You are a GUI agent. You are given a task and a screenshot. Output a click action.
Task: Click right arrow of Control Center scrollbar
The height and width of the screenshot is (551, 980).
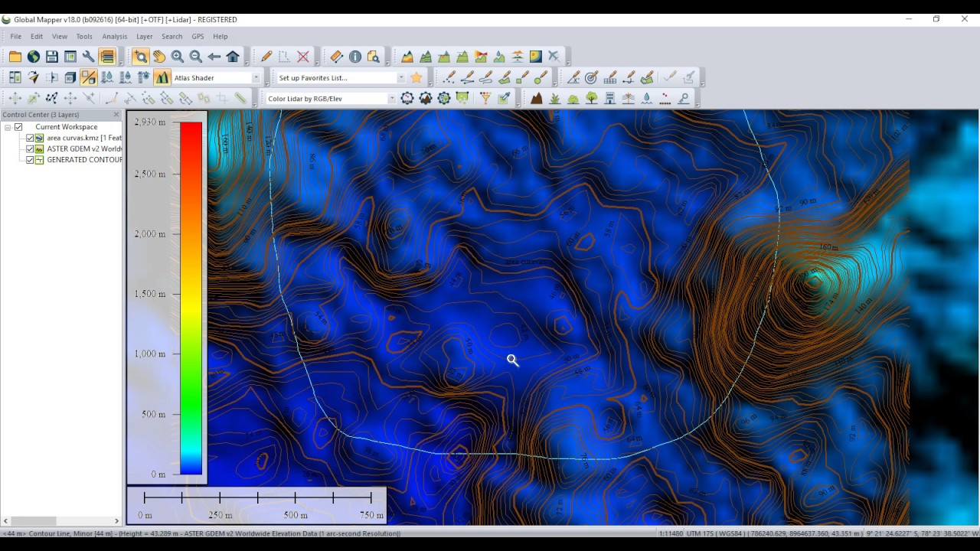117,521
